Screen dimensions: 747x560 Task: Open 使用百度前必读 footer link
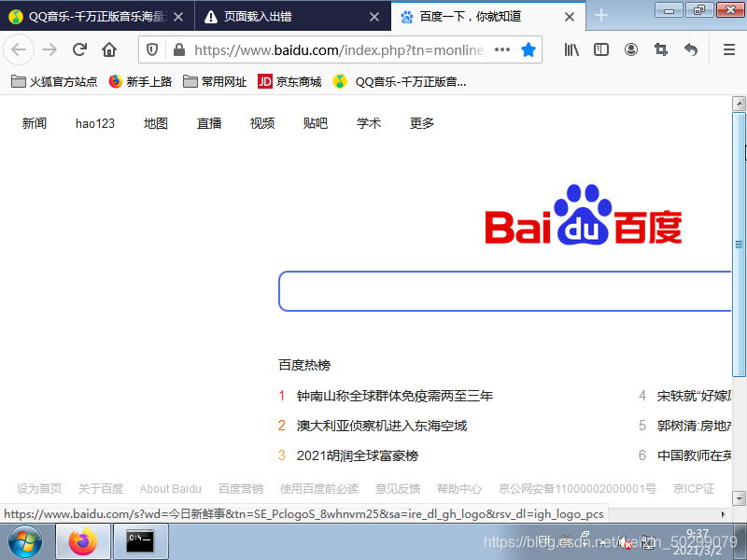tap(319, 488)
